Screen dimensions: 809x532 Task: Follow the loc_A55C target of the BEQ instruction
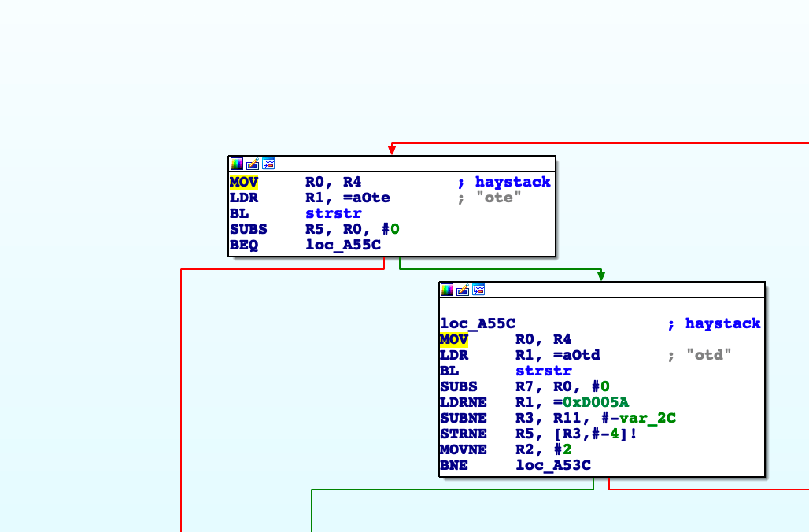pos(343,245)
